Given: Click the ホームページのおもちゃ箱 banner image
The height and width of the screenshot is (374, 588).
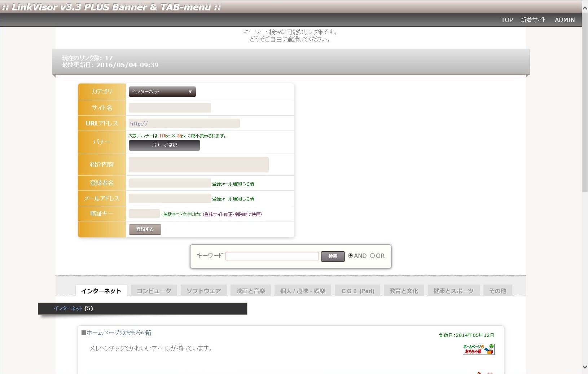Looking at the screenshot, I should [478, 349].
